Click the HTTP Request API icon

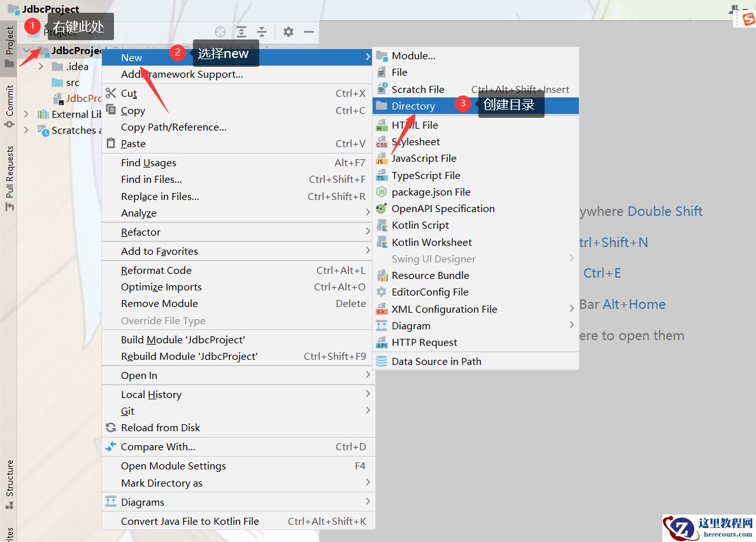(x=382, y=343)
